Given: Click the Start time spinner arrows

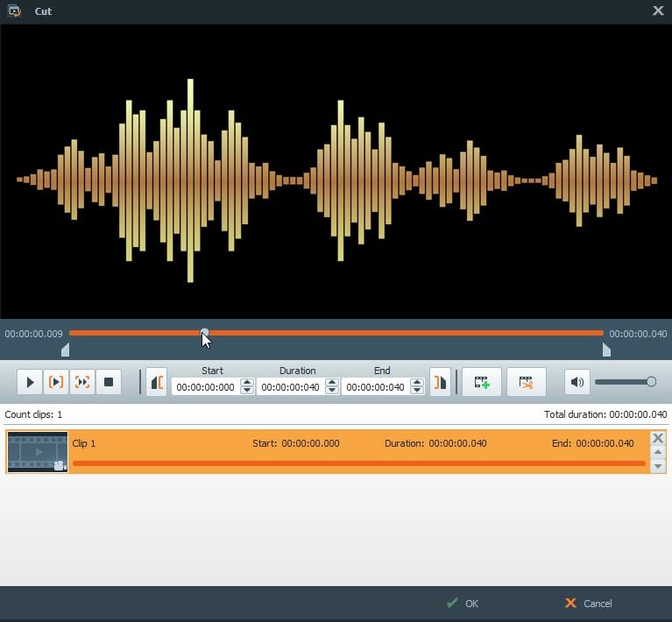Looking at the screenshot, I should coord(247,386).
